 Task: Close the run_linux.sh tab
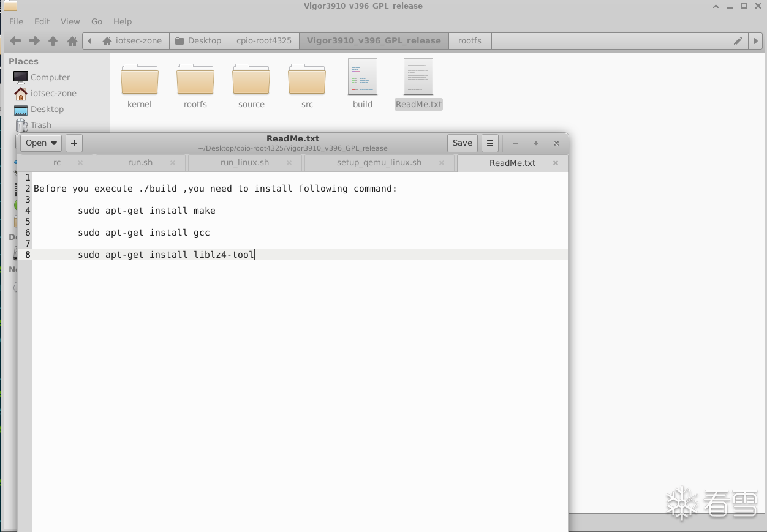[290, 163]
